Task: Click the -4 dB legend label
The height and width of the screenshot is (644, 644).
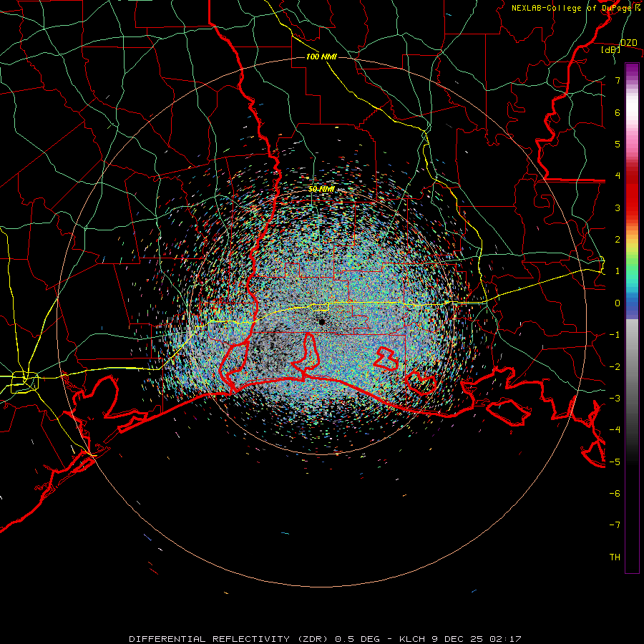Action: point(615,430)
